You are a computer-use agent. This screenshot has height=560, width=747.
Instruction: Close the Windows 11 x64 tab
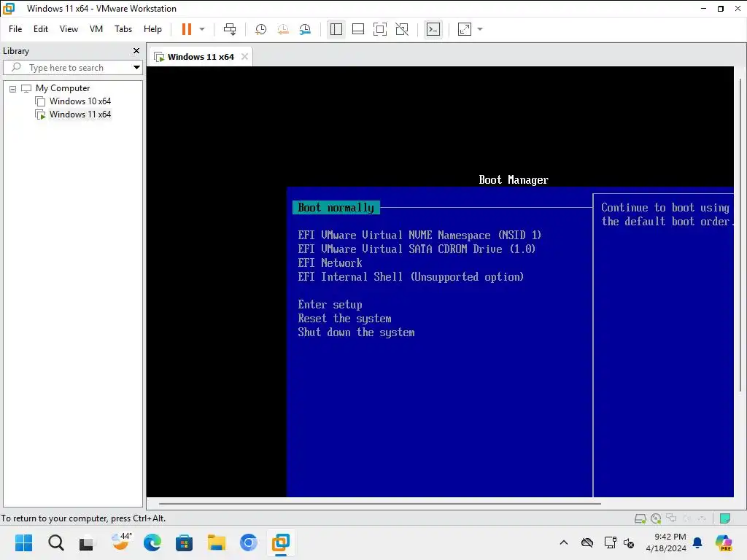[244, 57]
